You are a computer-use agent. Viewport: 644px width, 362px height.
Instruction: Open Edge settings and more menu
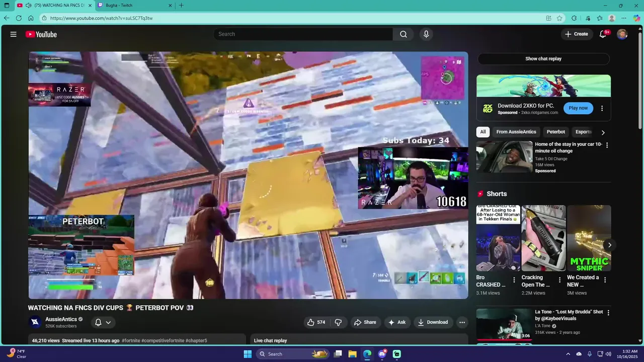click(x=624, y=18)
